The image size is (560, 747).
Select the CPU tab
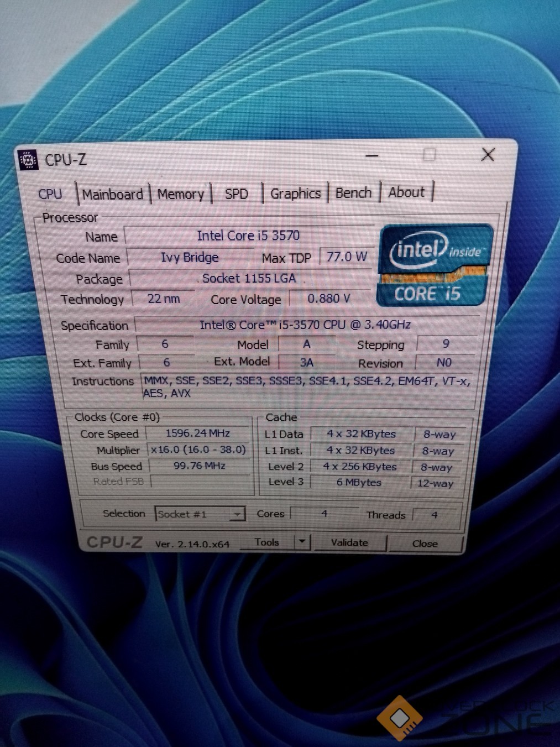[50, 194]
